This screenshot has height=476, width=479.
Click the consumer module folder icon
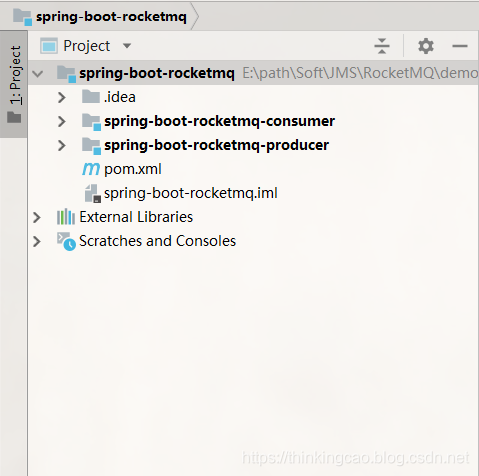91,122
